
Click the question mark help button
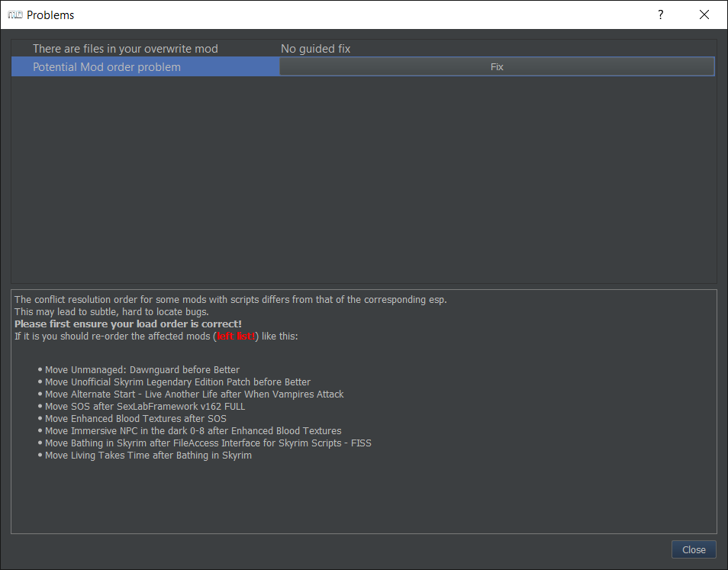point(661,14)
